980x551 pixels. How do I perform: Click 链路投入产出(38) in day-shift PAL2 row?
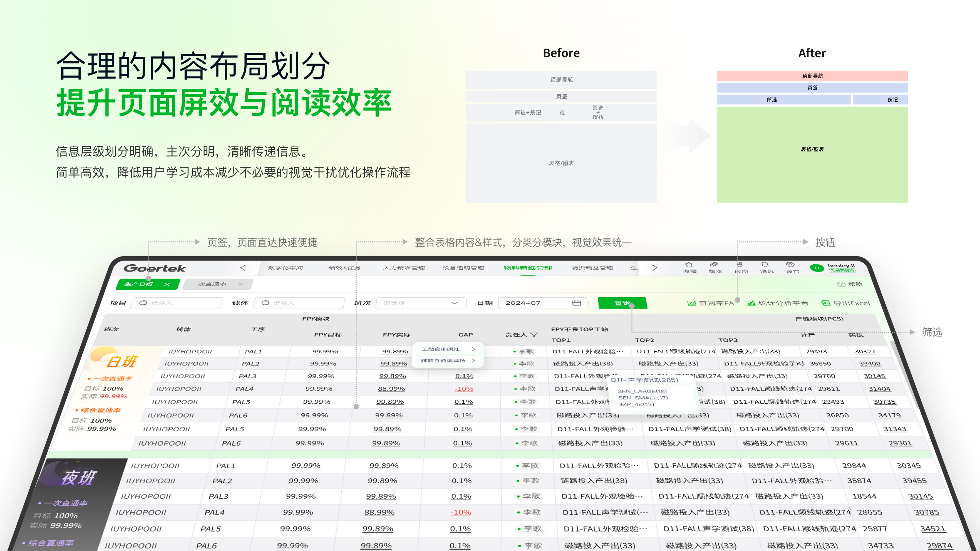(583, 364)
